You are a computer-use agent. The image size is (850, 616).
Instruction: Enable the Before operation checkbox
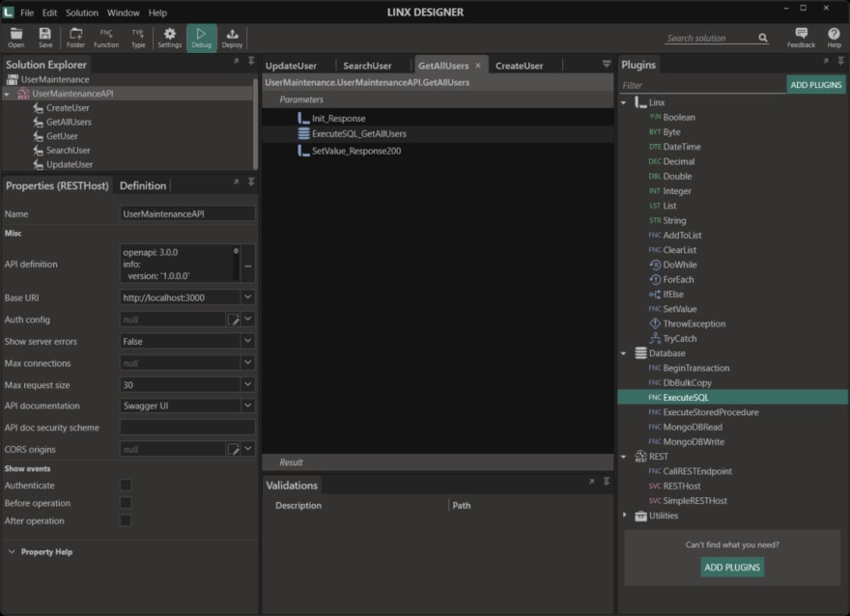click(x=126, y=503)
